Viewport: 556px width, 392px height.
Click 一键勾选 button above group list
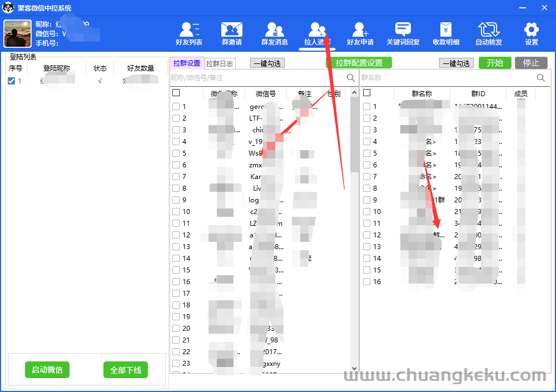(x=456, y=63)
